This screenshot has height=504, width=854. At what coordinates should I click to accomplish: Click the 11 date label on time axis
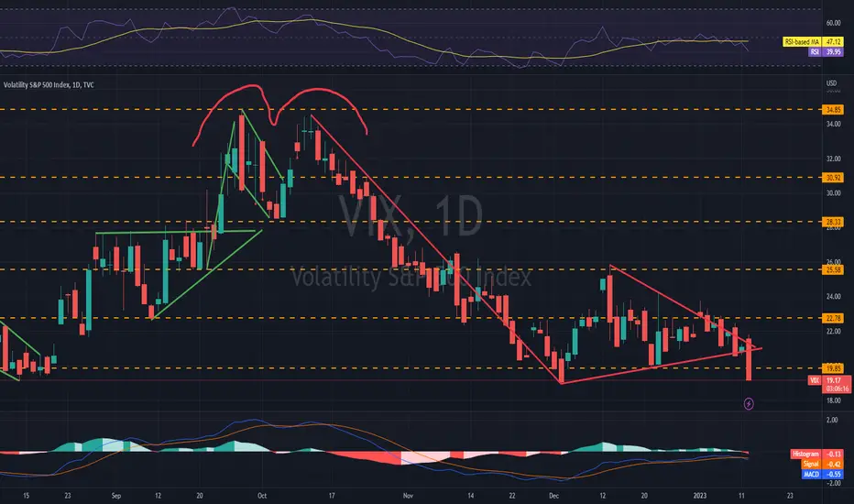pyautogui.click(x=741, y=496)
